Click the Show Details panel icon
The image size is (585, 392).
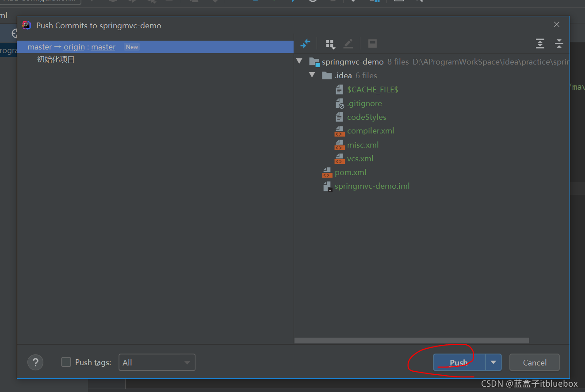pos(372,43)
